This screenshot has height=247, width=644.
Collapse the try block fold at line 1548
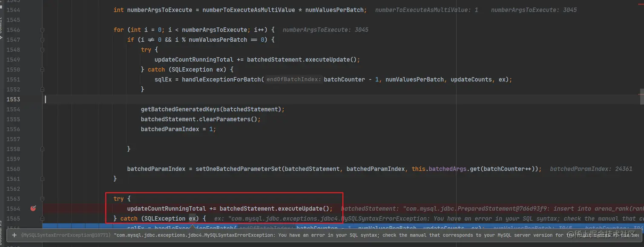(x=42, y=49)
